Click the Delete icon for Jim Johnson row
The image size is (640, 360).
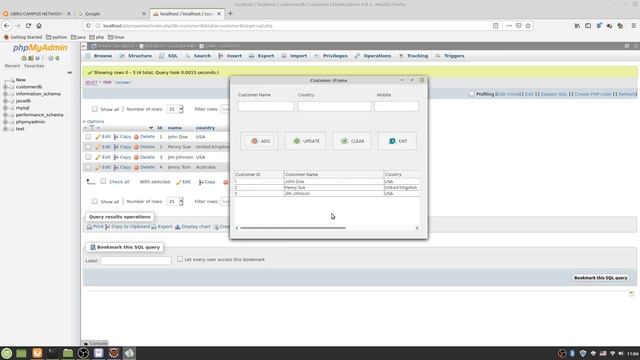[x=136, y=157]
